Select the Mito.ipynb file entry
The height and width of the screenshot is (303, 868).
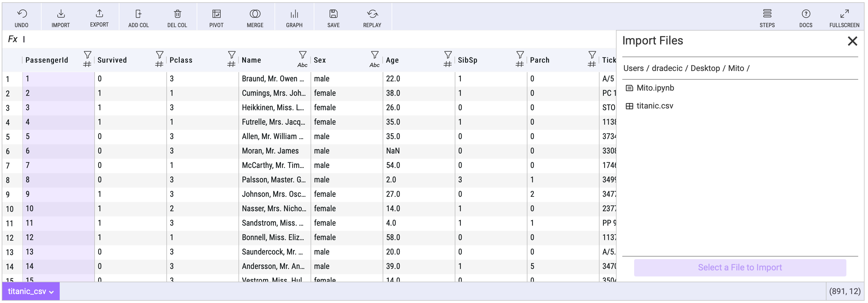coord(655,88)
